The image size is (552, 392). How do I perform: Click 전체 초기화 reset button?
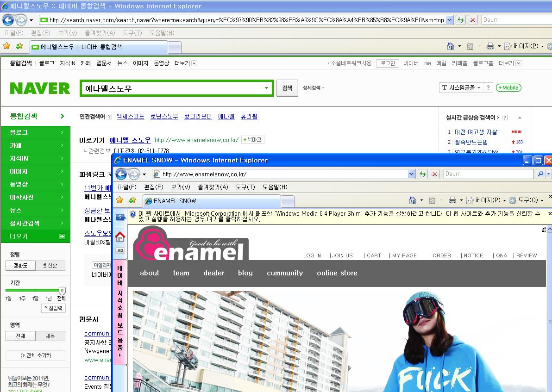[36, 355]
